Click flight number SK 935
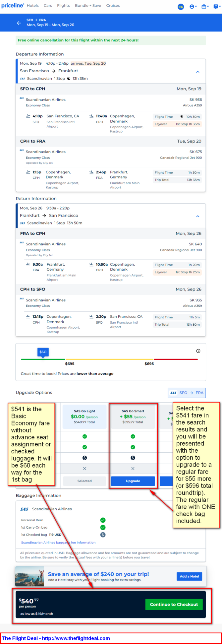The height and width of the screenshot is (644, 222). pos(195,300)
